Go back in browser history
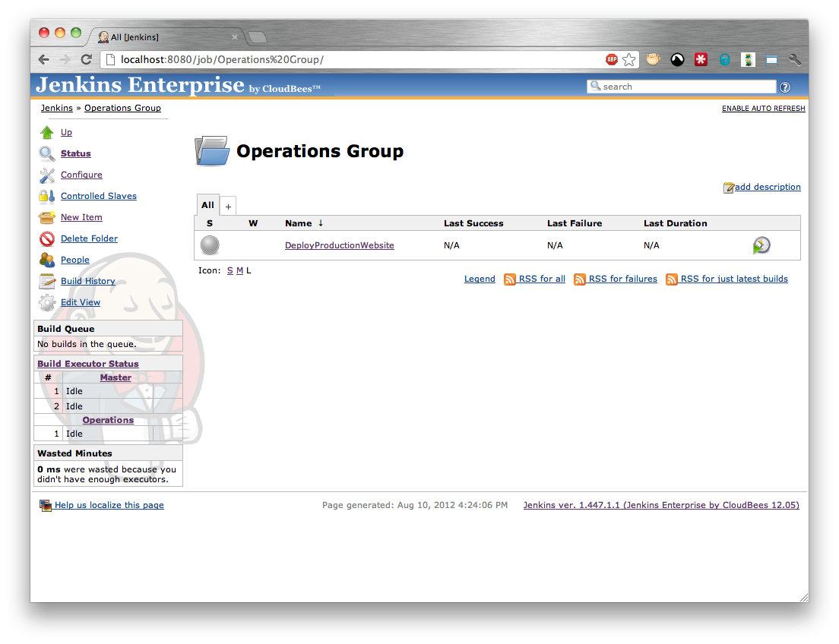The image size is (839, 644). (x=44, y=59)
